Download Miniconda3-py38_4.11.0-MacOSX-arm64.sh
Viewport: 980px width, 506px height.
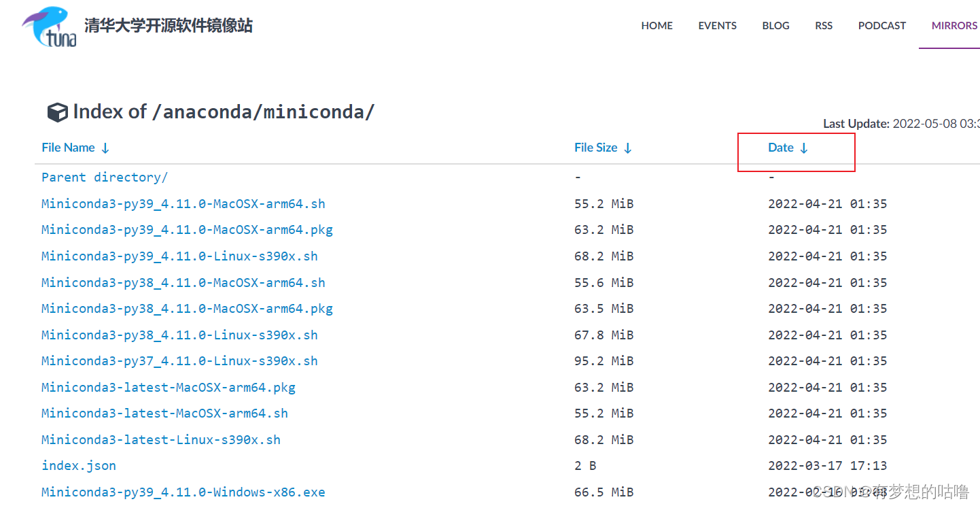pos(183,283)
